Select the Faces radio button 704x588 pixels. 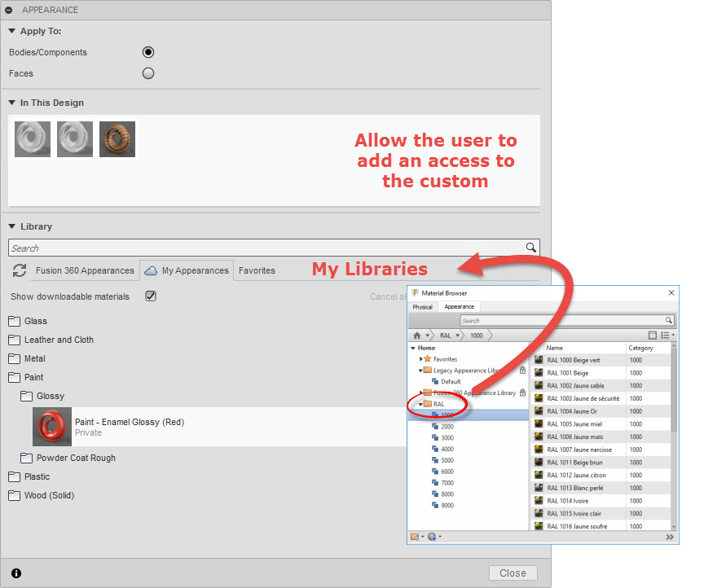pyautogui.click(x=148, y=73)
